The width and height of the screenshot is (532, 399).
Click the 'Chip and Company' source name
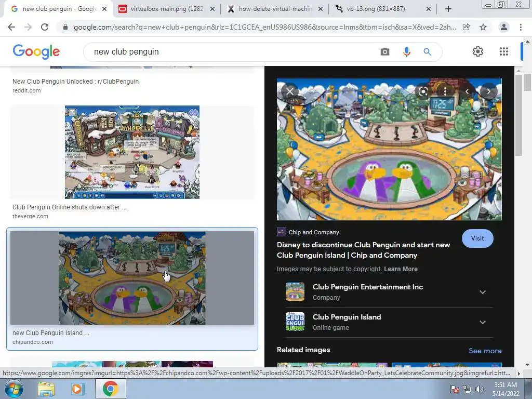314,232
